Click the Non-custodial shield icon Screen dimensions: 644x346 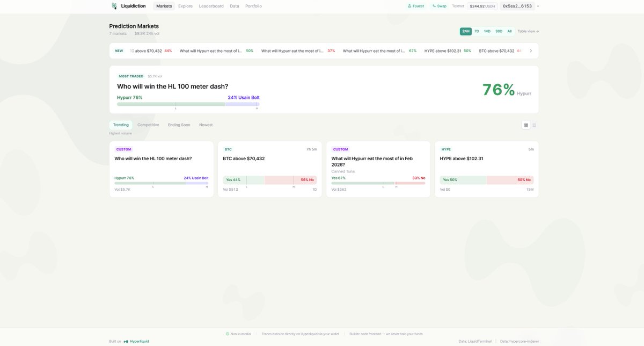pyautogui.click(x=228, y=334)
